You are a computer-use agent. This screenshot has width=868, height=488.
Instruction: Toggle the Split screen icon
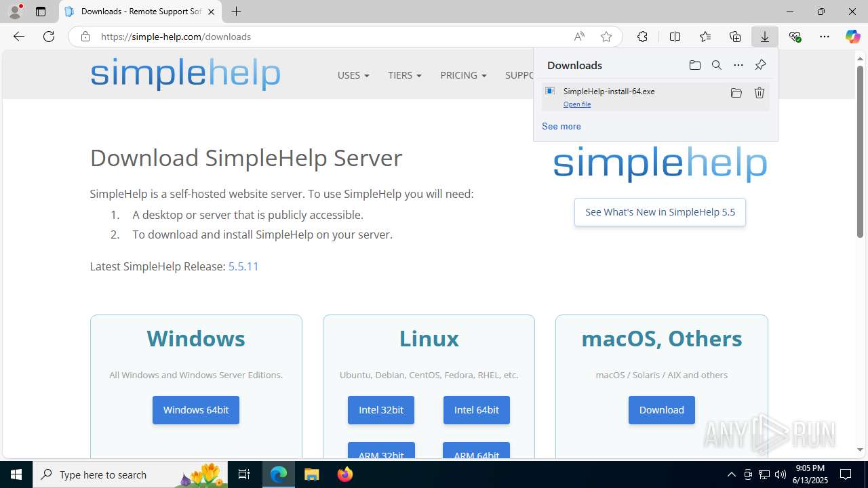[675, 37]
